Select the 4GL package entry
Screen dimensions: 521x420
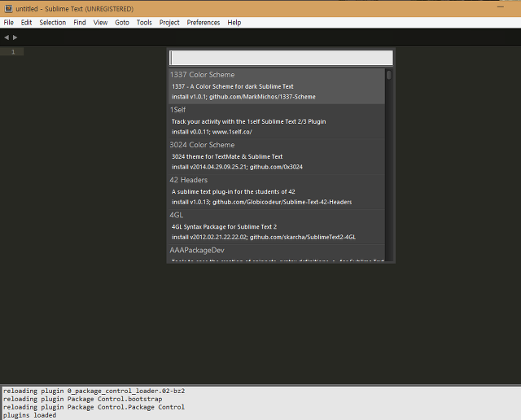pos(277,226)
